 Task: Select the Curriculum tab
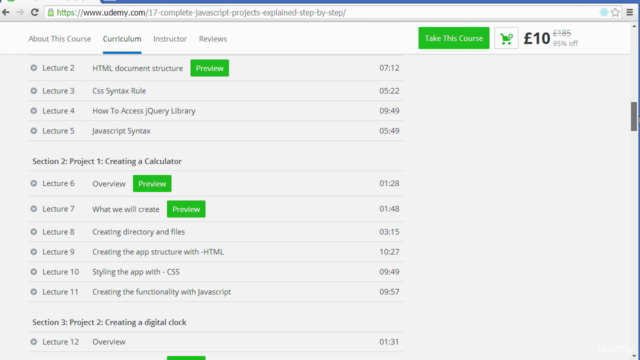pyautogui.click(x=122, y=39)
